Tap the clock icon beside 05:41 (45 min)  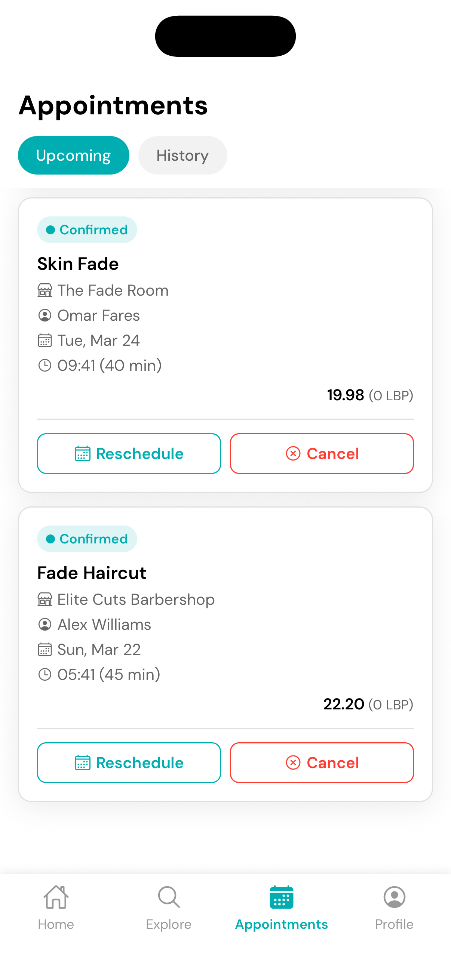[45, 675]
